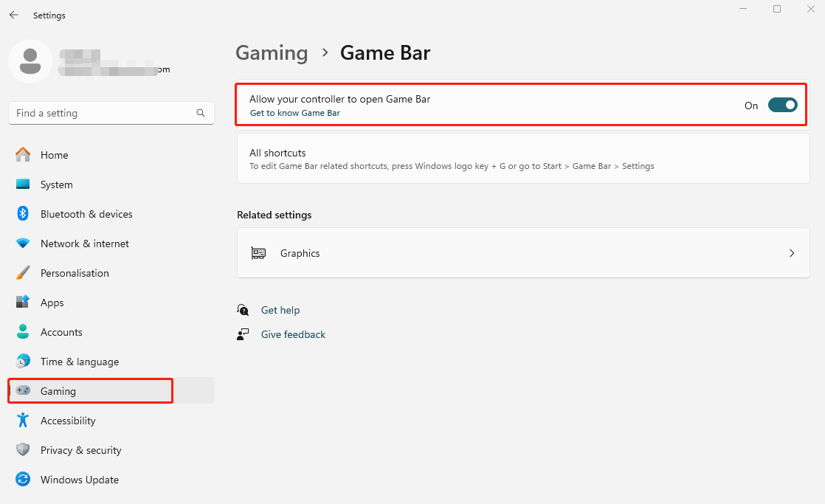The image size is (825, 504).
Task: Open Accounts settings
Action: click(x=111, y=331)
